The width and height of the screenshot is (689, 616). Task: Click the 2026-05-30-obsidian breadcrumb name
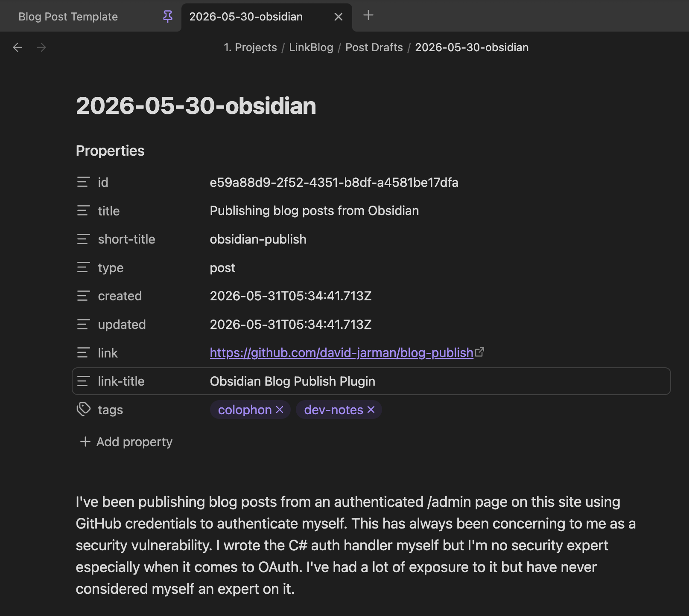[x=472, y=47]
